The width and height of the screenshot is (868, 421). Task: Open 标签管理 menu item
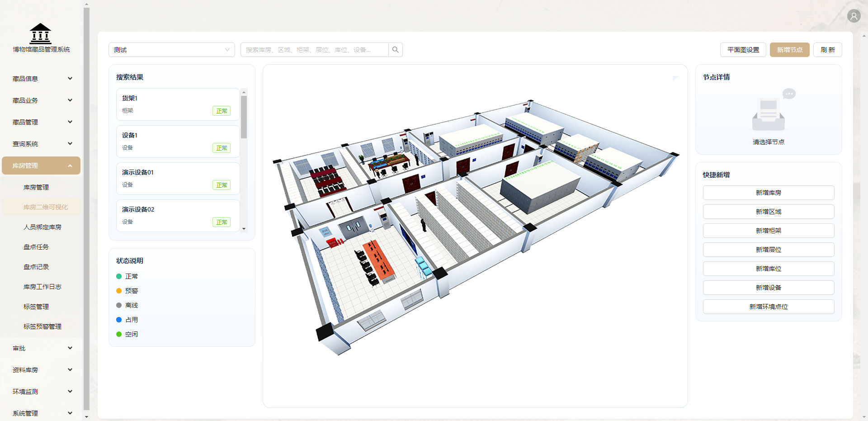point(41,307)
